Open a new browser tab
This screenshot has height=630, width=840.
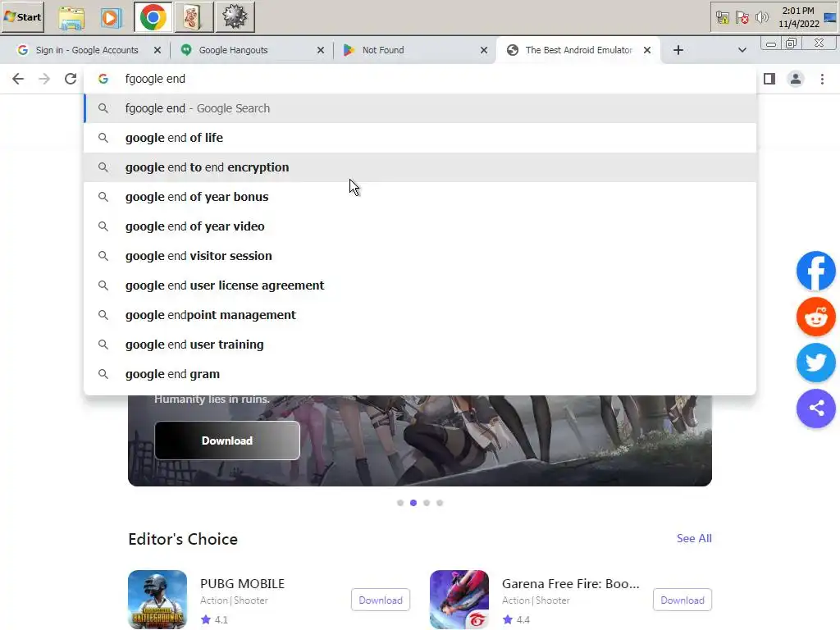[x=678, y=50]
